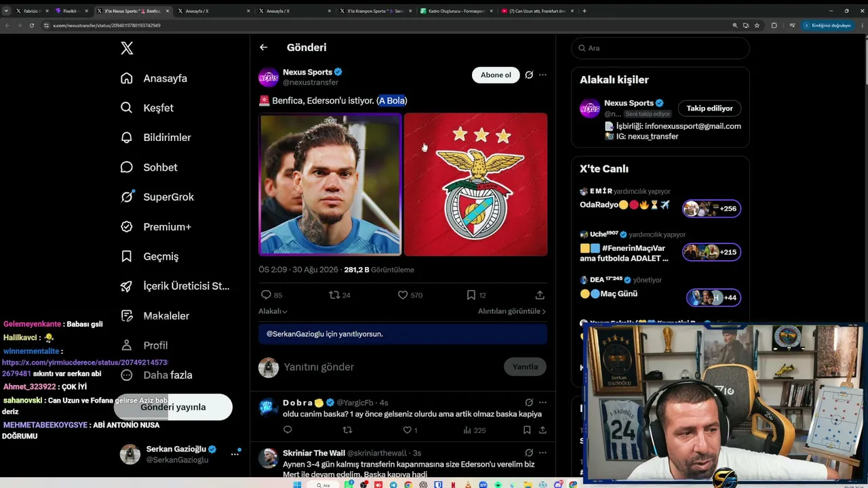Switch to the Fabrizio browser tab
Viewport: 868px width, 488px height.
32,11
